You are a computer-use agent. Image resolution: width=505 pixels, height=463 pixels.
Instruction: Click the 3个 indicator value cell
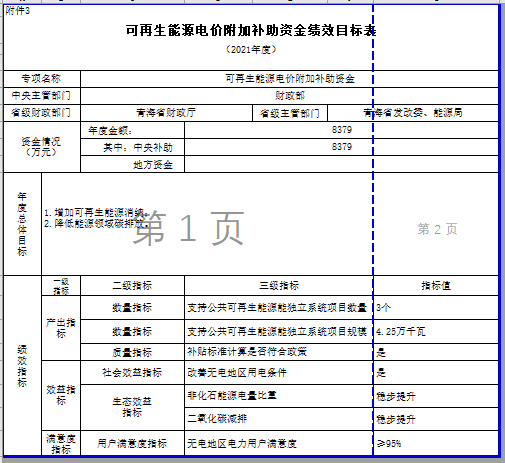tap(436, 308)
